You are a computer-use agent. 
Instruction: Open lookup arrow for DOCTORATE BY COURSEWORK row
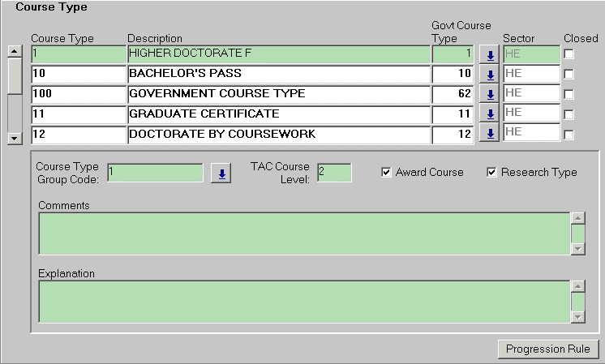pos(489,134)
